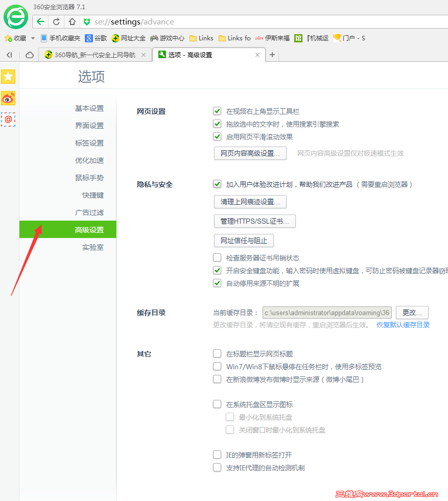Enable IE的弹窗用新标签打开 checkbox
Viewport: 448px width, 501px height.
coord(217,455)
